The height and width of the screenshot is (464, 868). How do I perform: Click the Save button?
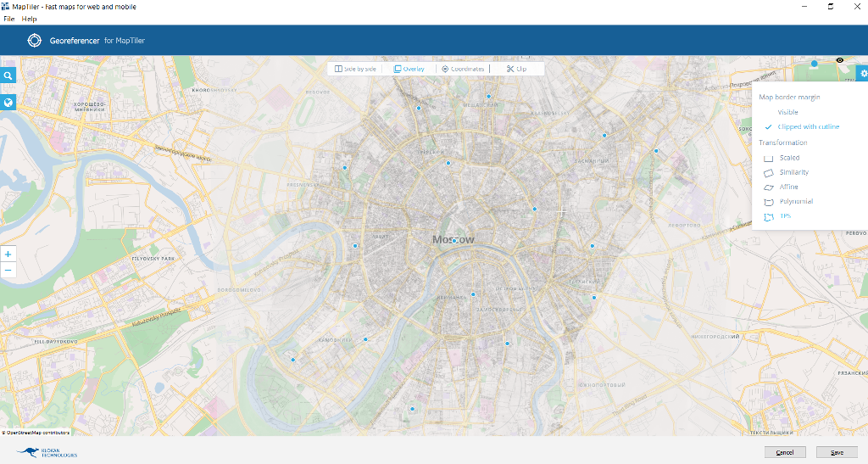pyautogui.click(x=837, y=452)
